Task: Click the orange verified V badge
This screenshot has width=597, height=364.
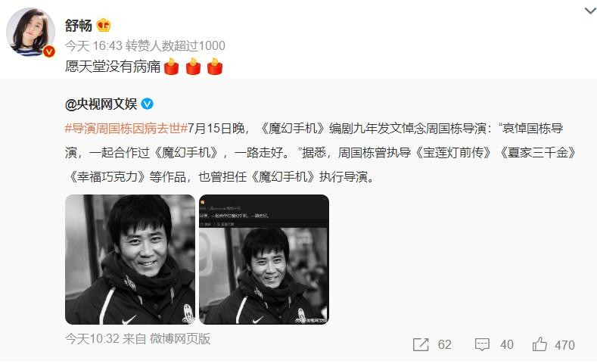Action: [x=48, y=51]
